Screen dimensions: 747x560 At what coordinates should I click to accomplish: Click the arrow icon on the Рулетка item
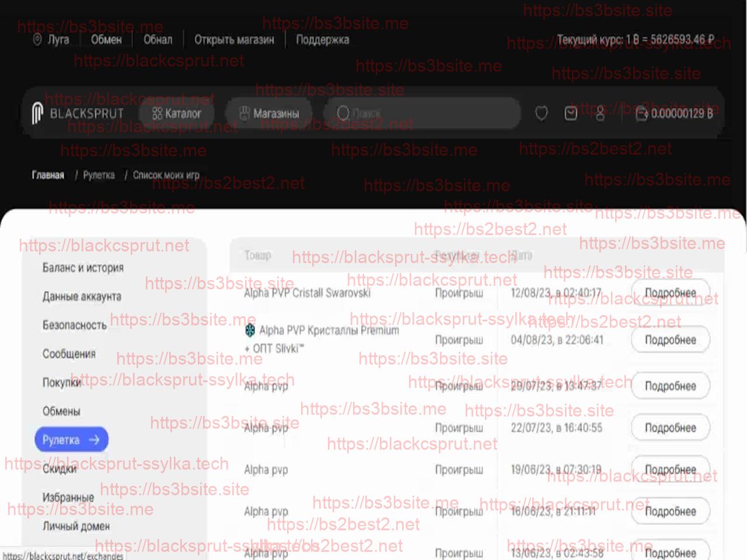(x=94, y=440)
